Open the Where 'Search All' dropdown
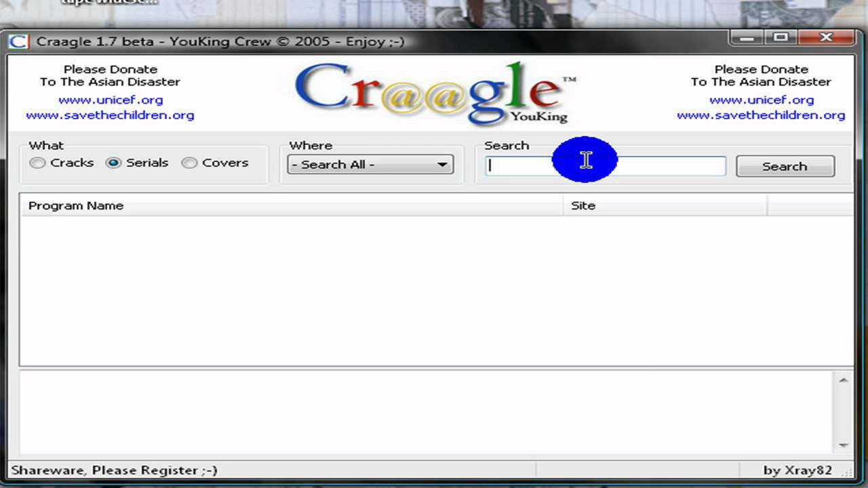 370,165
